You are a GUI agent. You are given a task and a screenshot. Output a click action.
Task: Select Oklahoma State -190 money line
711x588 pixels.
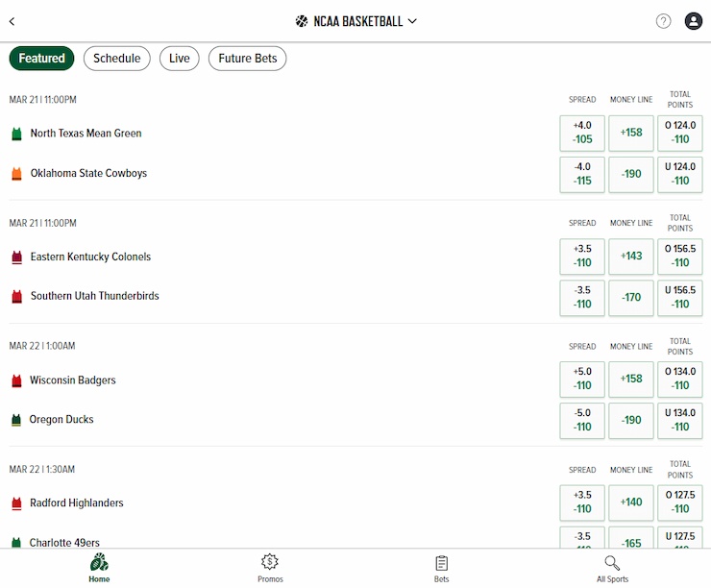click(631, 175)
